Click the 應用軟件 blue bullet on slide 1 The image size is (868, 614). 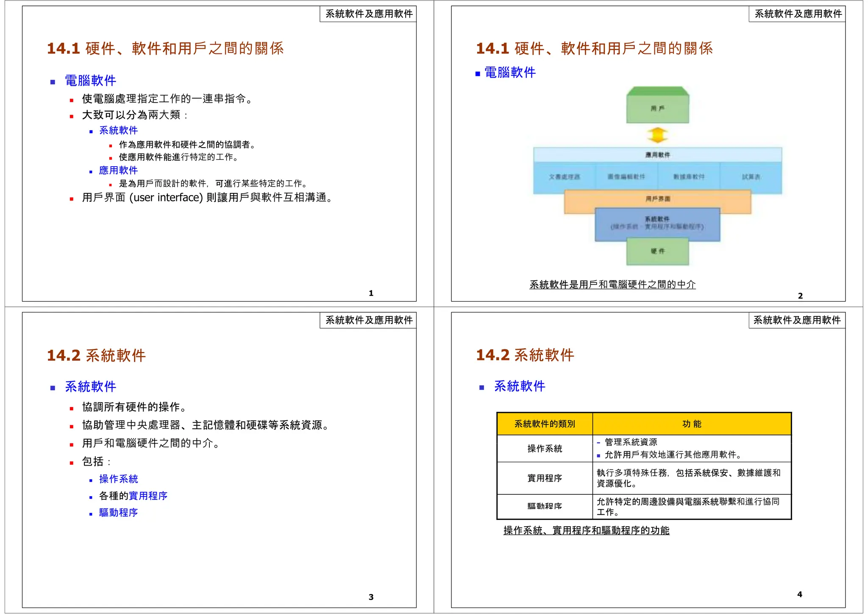pos(118,170)
